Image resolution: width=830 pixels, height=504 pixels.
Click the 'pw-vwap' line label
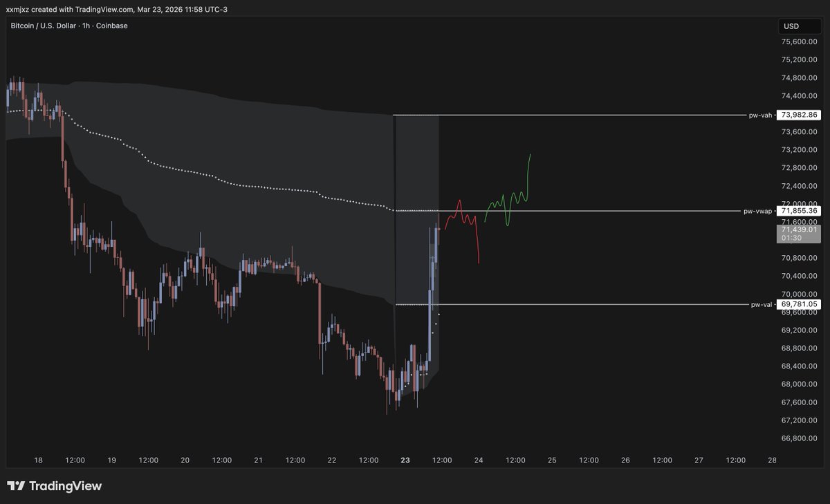click(x=757, y=211)
